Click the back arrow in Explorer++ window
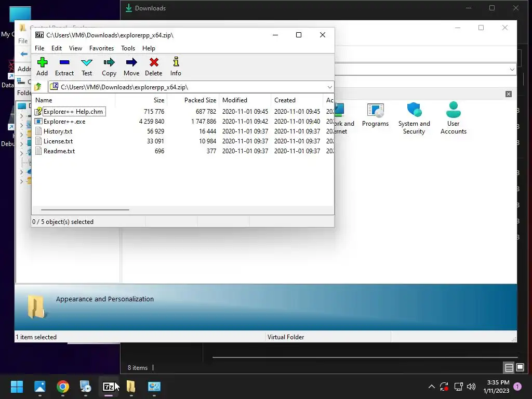532x399 pixels. point(24,54)
